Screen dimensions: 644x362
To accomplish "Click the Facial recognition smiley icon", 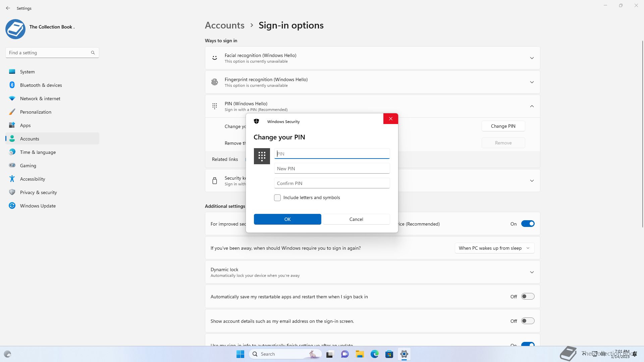I will click(x=215, y=58).
